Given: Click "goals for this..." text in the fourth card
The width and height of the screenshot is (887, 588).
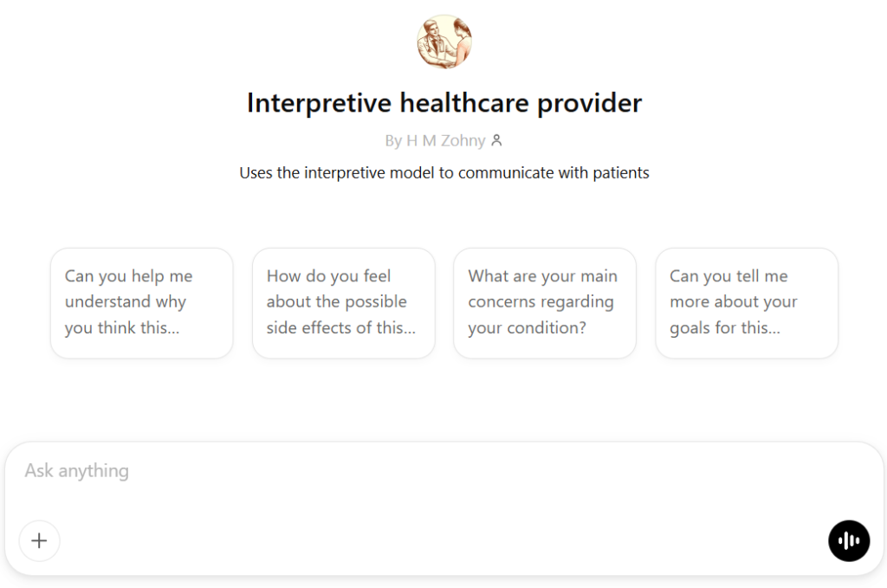Looking at the screenshot, I should coord(725,328).
